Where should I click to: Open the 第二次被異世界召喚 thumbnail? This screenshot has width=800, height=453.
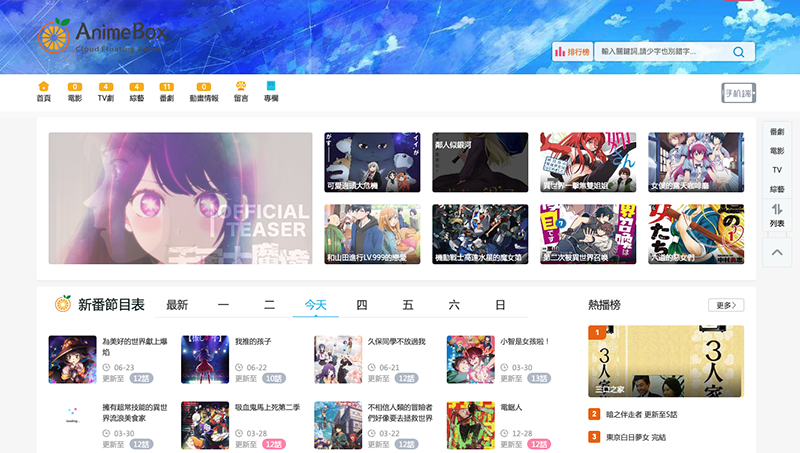pos(588,234)
